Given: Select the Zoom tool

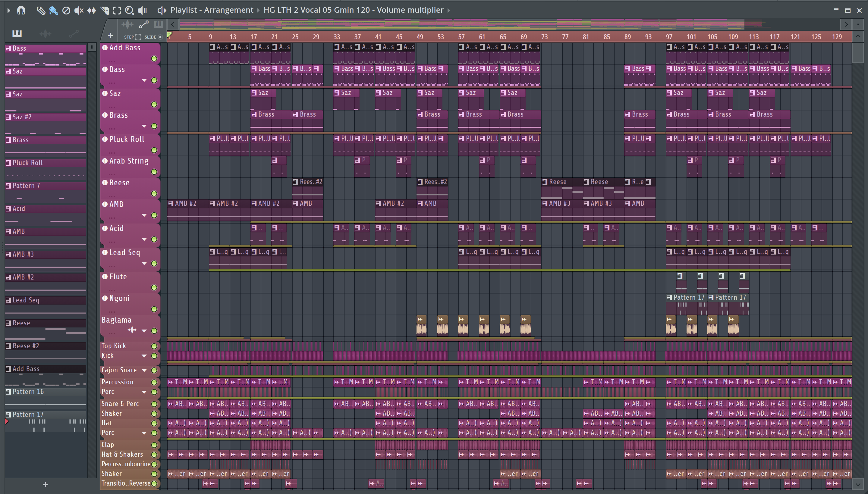Looking at the screenshot, I should point(129,10).
